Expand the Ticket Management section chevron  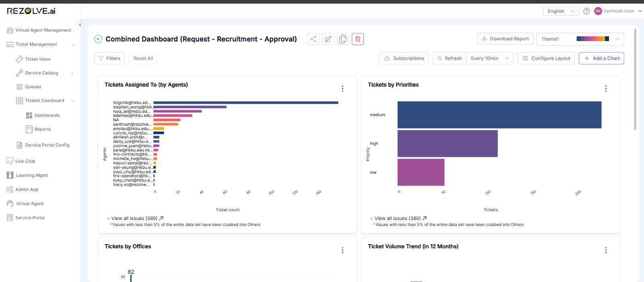click(x=73, y=45)
